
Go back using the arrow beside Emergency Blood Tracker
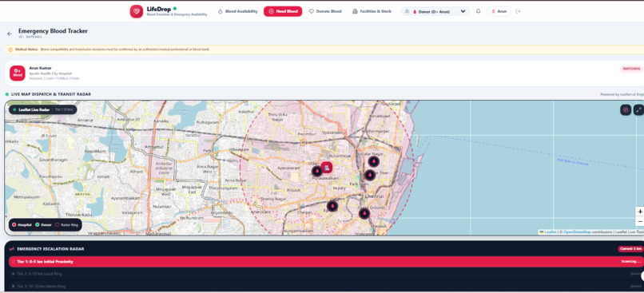click(x=10, y=34)
